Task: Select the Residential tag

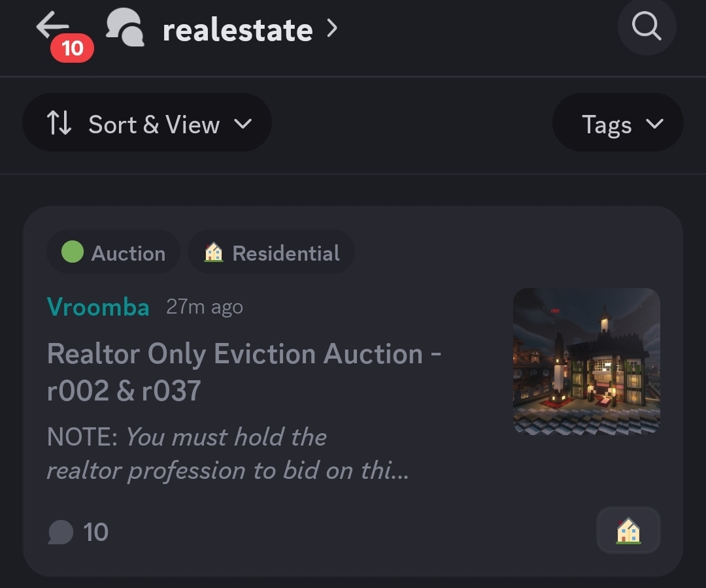Action: (271, 252)
